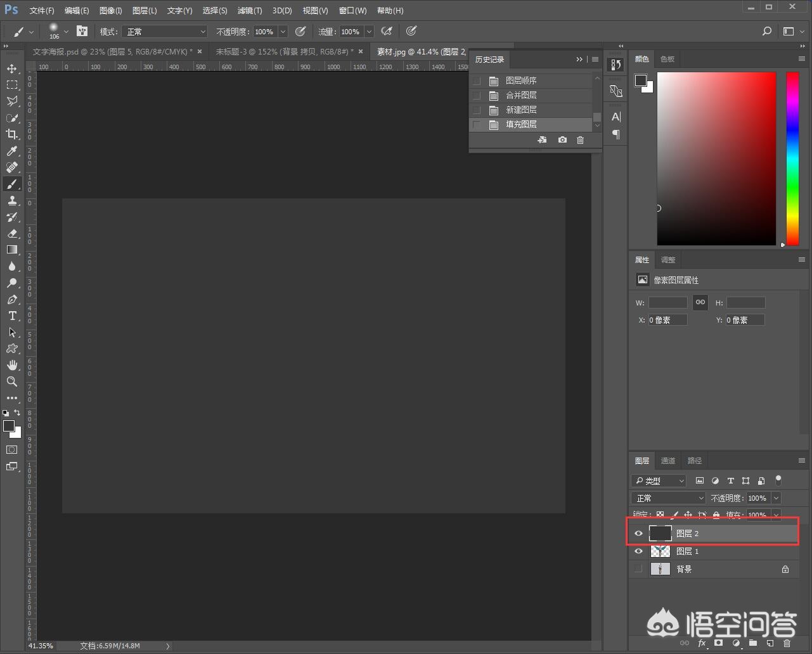The image size is (812, 654).
Task: Open the 滤镜(T) menu
Action: [249, 11]
